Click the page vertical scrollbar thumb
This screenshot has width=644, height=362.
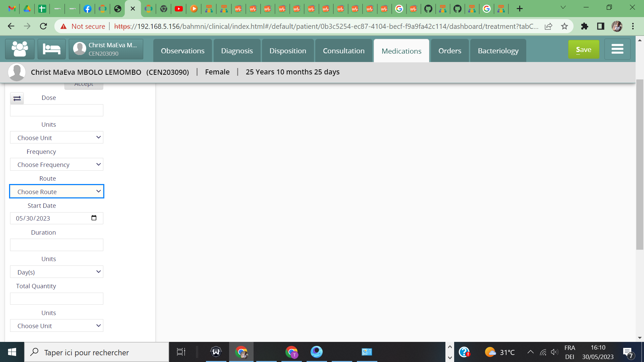tap(640, 164)
